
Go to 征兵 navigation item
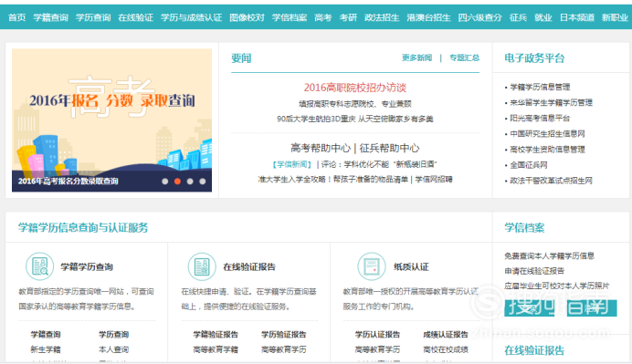[518, 17]
